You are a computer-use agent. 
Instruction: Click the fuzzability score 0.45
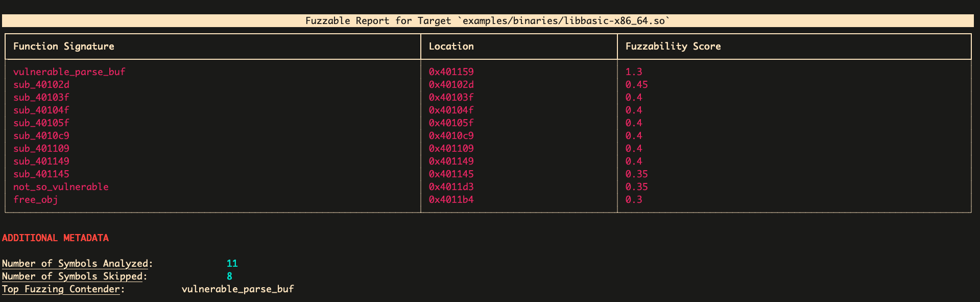636,85
